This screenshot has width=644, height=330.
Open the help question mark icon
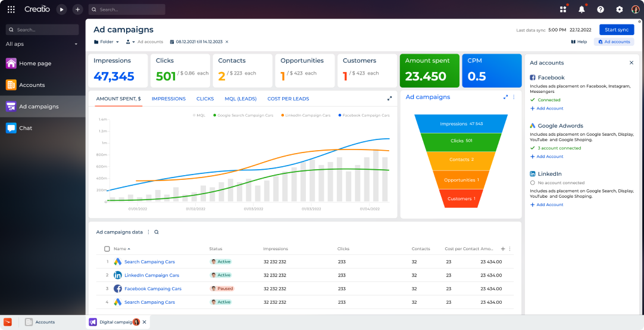601,10
